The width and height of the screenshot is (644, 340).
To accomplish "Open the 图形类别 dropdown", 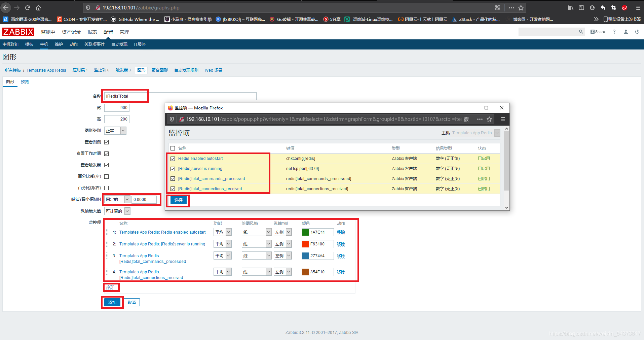I will click(x=115, y=131).
